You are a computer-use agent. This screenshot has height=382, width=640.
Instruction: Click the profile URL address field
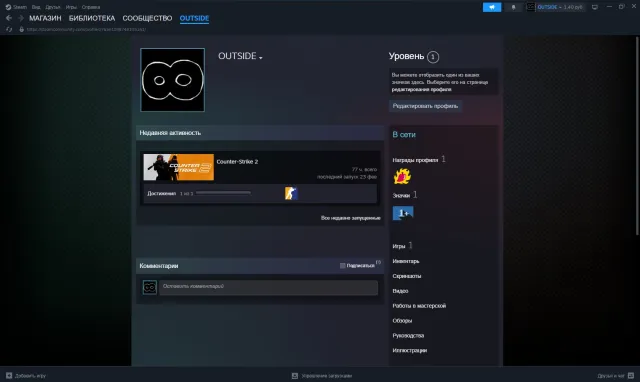point(86,29)
